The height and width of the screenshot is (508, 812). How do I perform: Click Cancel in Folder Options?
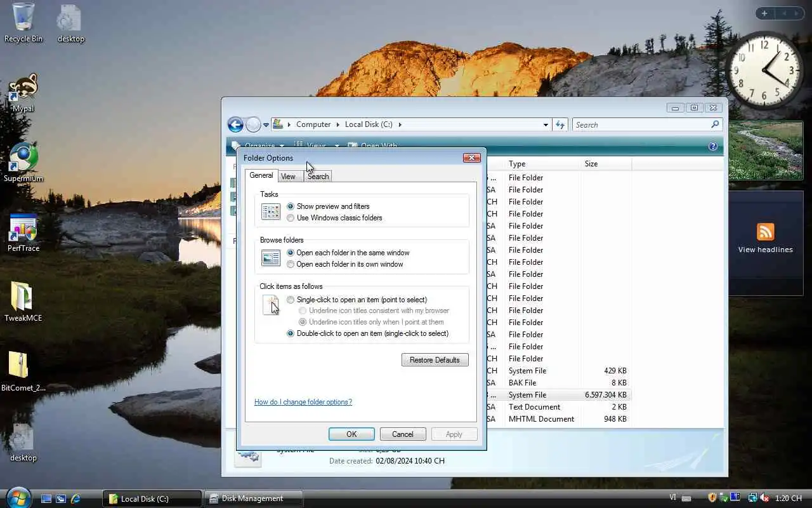pyautogui.click(x=403, y=434)
